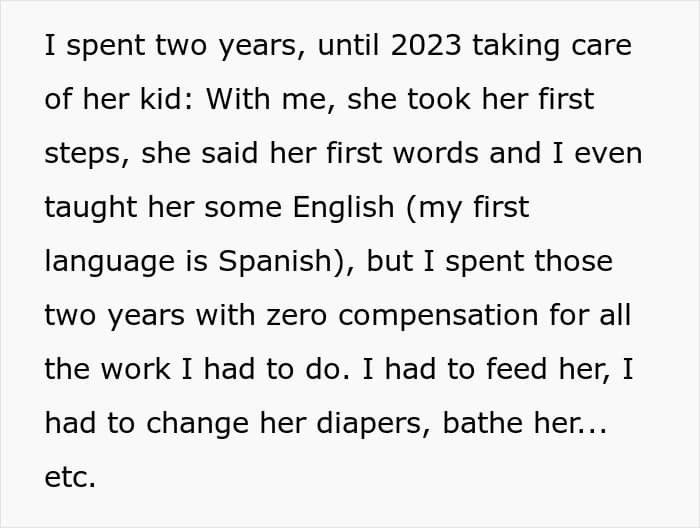
Task: Click the word took
Action: tap(438, 99)
